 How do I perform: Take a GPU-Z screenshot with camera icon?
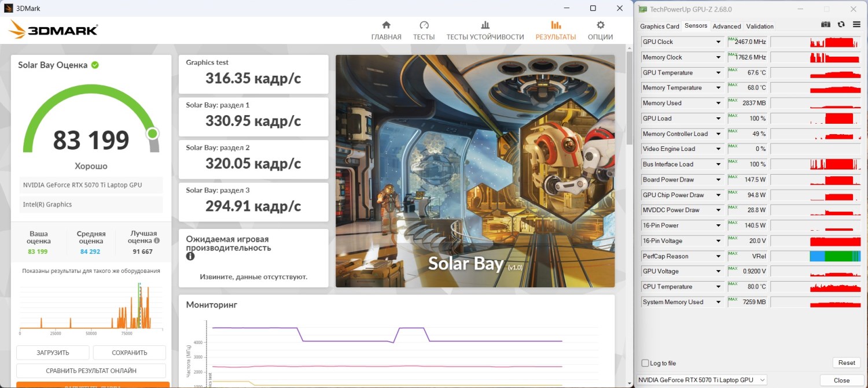click(826, 24)
